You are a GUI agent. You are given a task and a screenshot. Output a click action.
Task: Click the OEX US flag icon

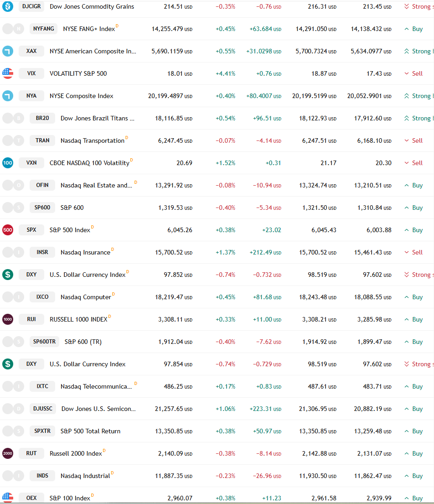coord(8,498)
